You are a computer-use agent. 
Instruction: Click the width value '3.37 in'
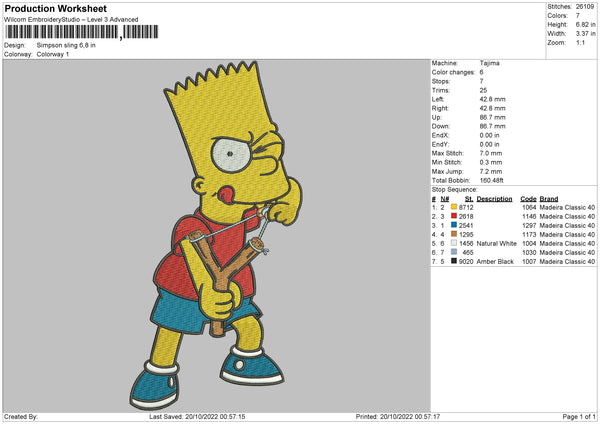click(x=585, y=34)
